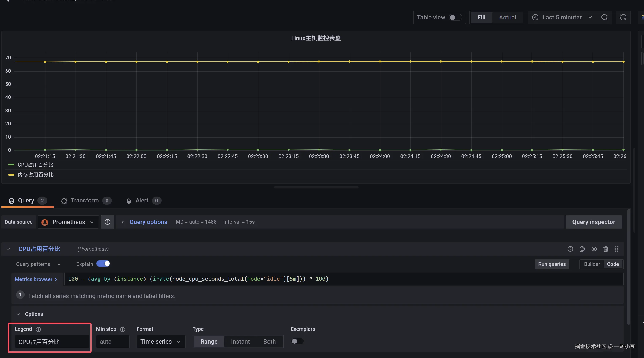Click the green CPU legend color swatch
644x358 pixels.
(x=11, y=165)
